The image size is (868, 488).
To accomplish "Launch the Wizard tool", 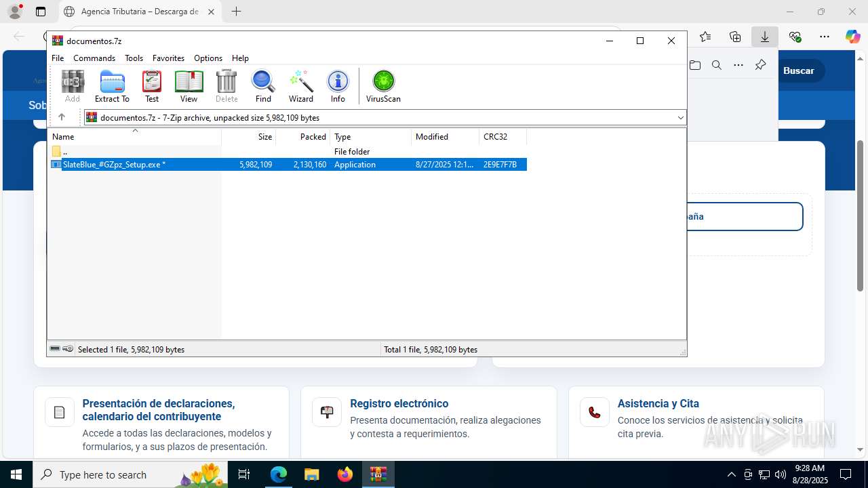I will point(301,87).
